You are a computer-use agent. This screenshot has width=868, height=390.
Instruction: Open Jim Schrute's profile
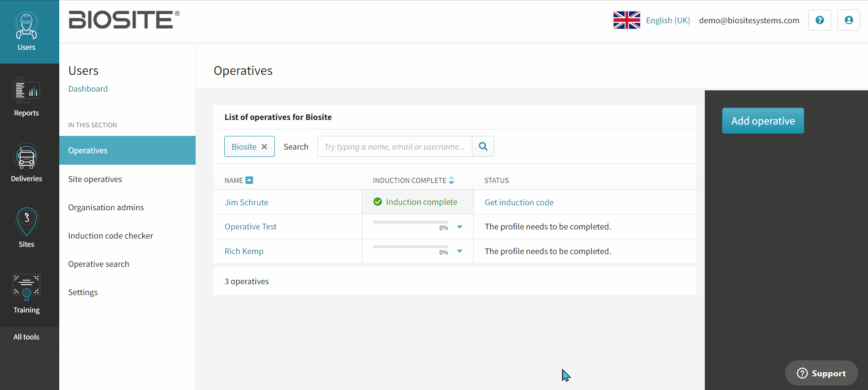[246, 203]
